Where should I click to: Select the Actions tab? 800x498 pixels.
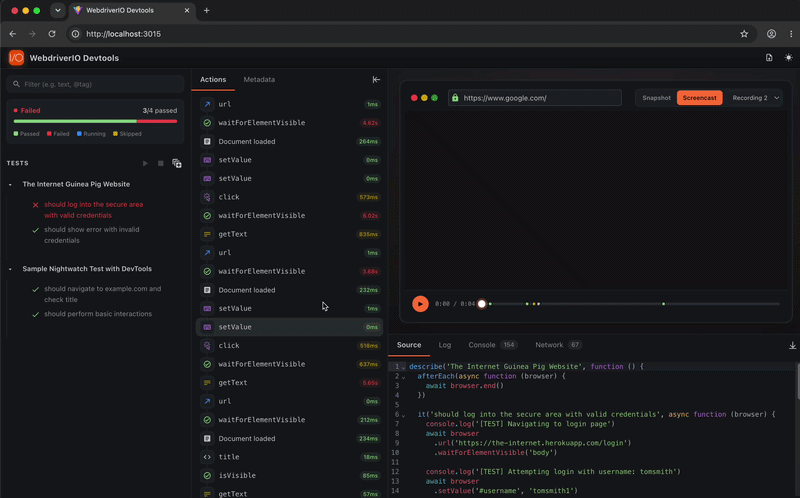pos(213,80)
